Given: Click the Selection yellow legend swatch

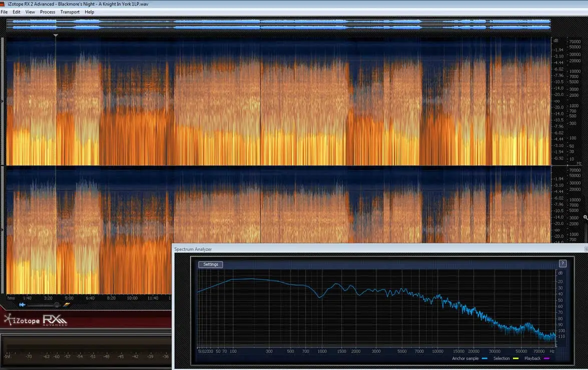Looking at the screenshot, I should pos(515,358).
